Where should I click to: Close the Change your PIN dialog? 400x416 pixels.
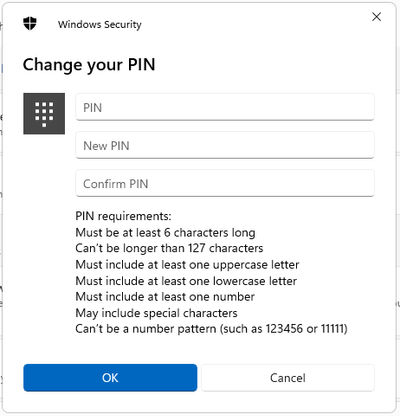pos(376,17)
